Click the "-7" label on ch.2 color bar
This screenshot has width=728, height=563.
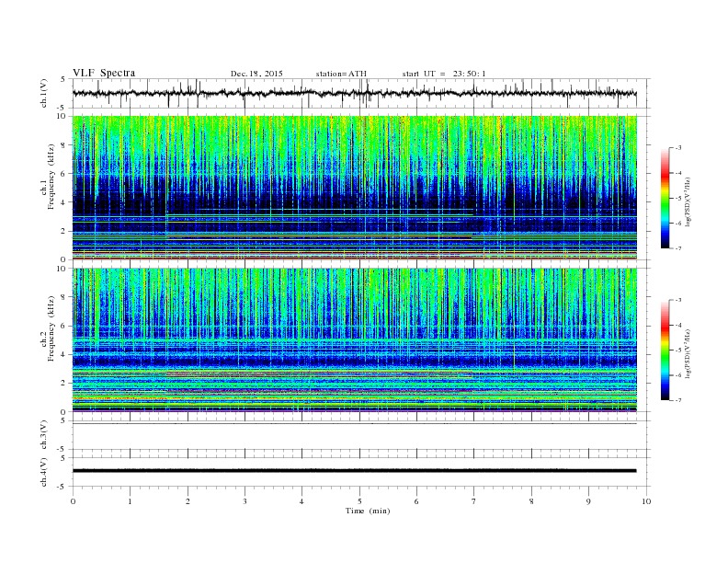coord(677,400)
